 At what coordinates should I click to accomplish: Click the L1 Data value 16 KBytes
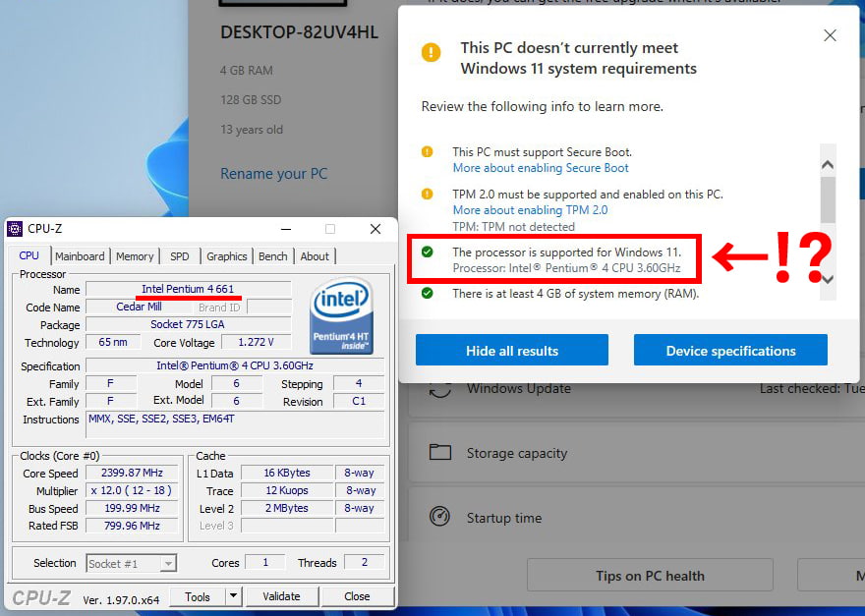pyautogui.click(x=287, y=473)
